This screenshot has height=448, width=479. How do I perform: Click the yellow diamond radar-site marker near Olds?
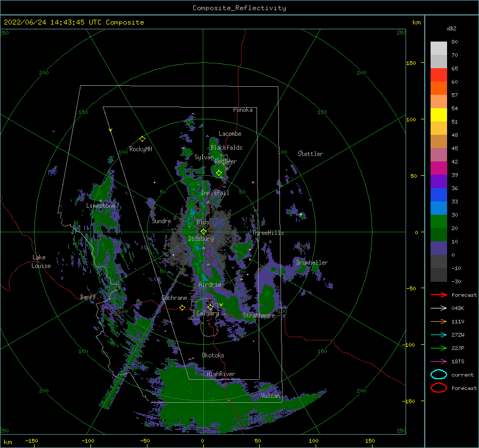tap(203, 232)
